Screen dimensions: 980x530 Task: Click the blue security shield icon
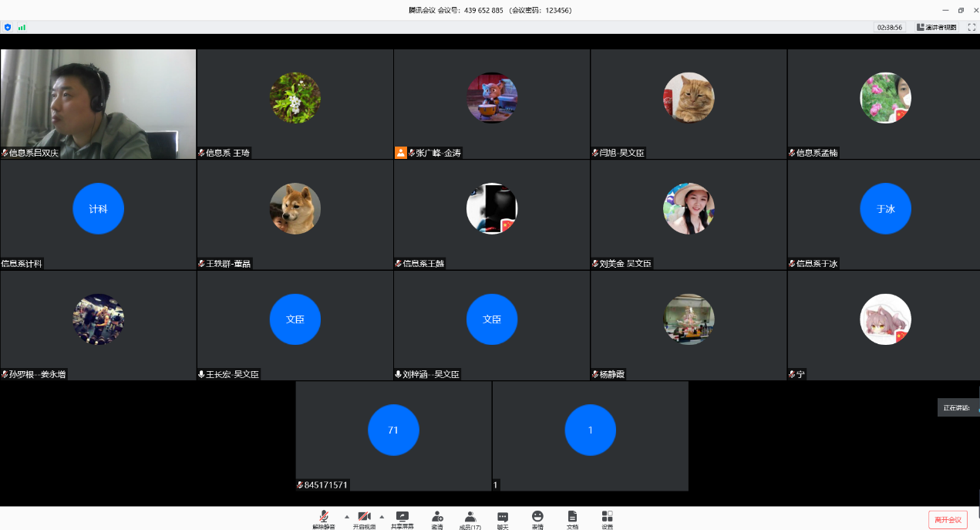pos(8,27)
